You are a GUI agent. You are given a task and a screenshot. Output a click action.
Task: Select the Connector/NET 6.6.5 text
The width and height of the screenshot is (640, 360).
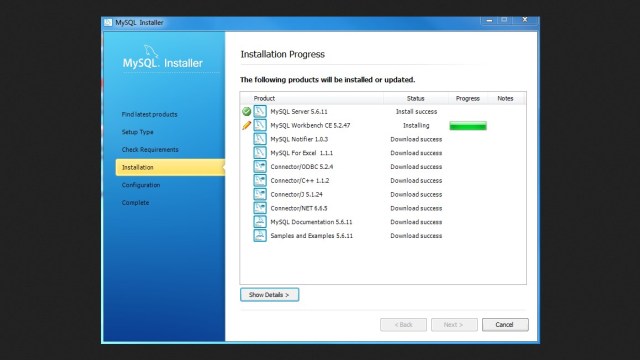pos(299,208)
